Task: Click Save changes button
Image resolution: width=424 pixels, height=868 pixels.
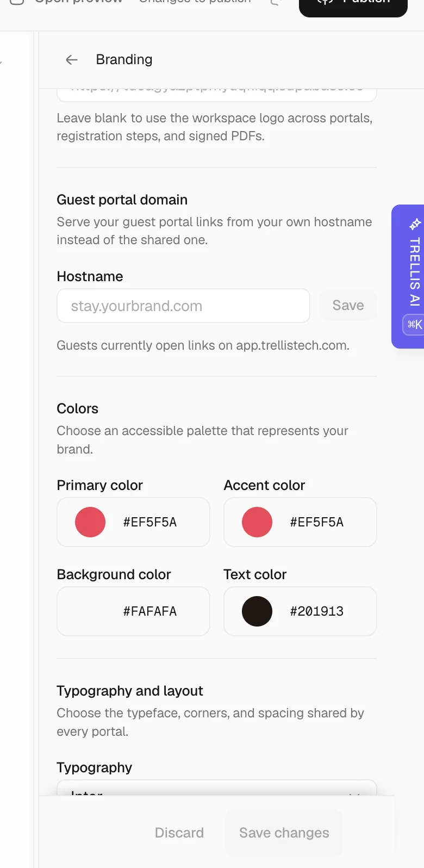Action: pyautogui.click(x=284, y=833)
